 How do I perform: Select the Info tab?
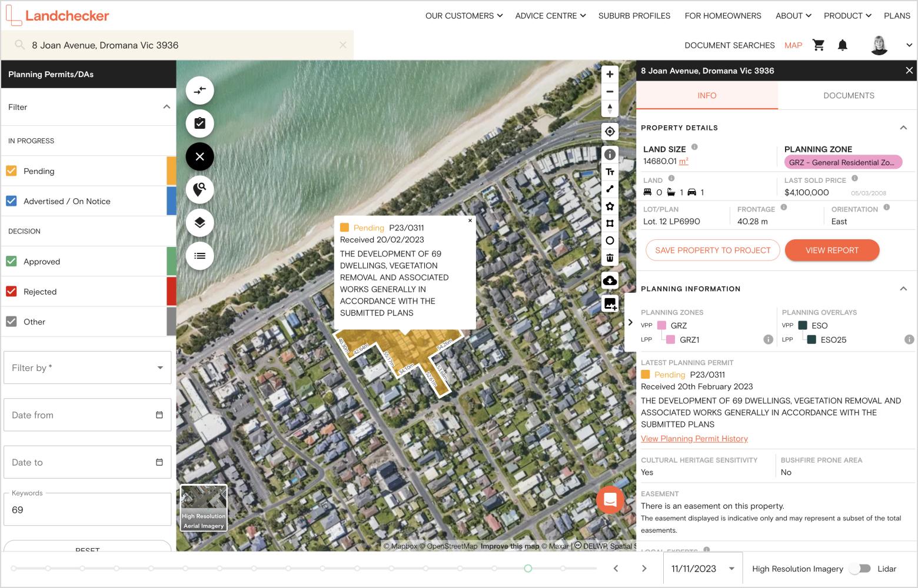pyautogui.click(x=707, y=95)
